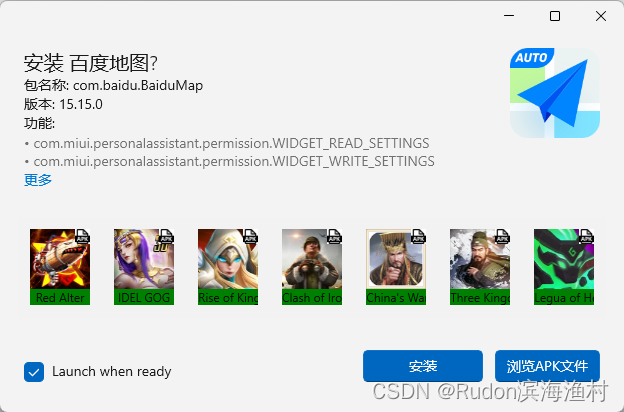Close the install dialog window
The image size is (624, 412).
tap(601, 16)
